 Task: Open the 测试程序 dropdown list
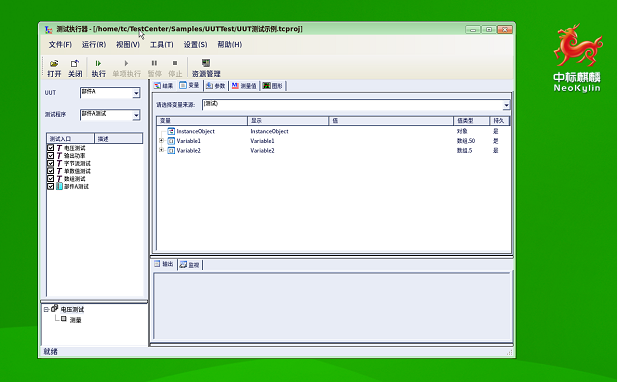tap(136, 115)
